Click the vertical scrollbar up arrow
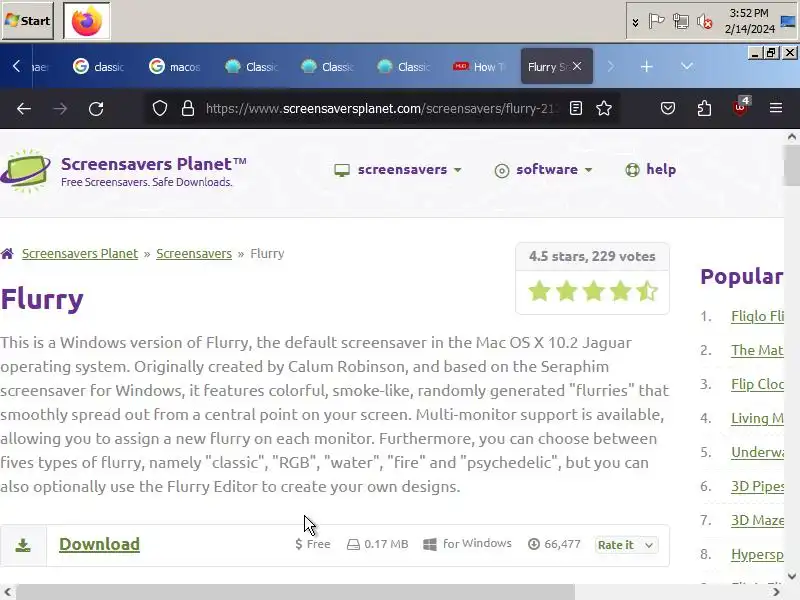This screenshot has width=800, height=600. [792, 136]
